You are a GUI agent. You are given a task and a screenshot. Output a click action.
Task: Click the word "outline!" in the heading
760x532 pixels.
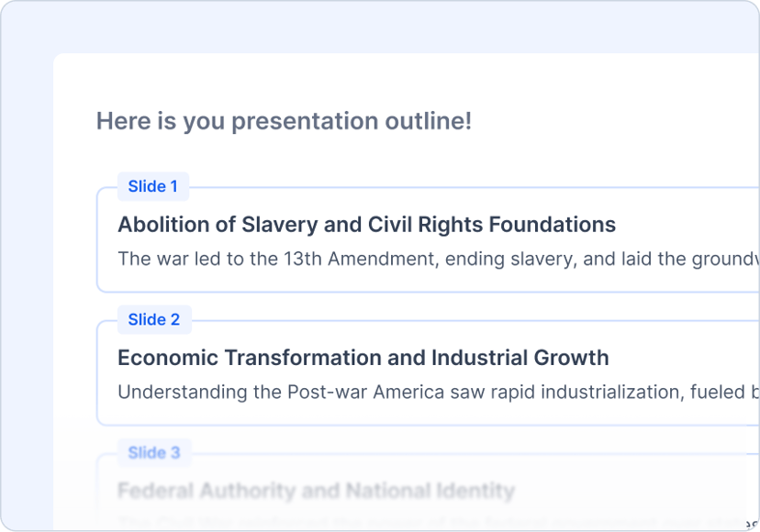(428, 121)
